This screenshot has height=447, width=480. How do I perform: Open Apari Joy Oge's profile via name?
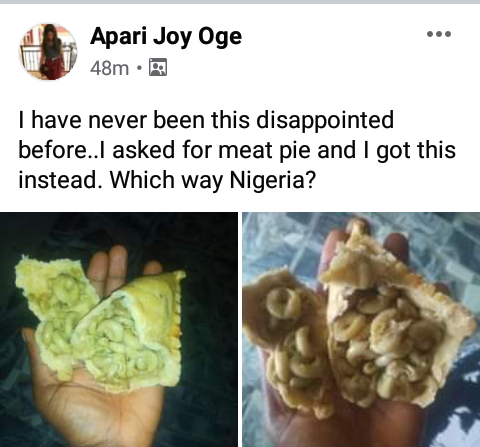[166, 36]
